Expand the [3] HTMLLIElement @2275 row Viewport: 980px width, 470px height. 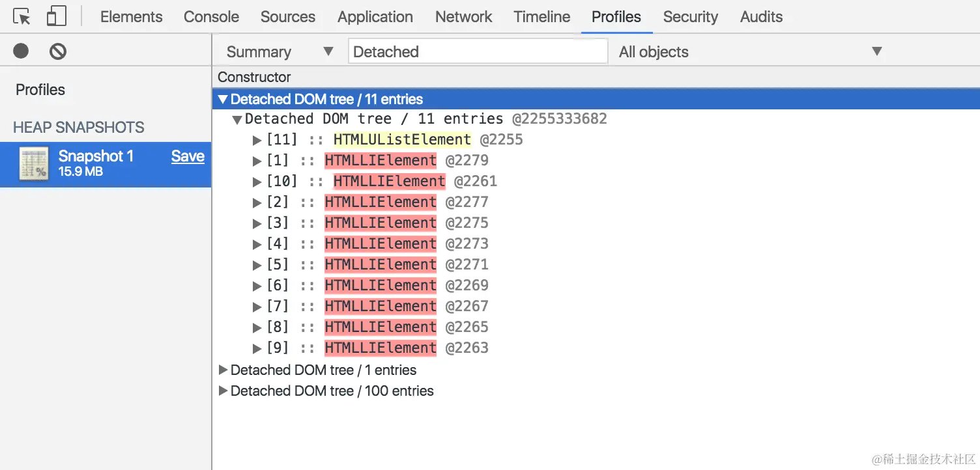click(x=257, y=223)
